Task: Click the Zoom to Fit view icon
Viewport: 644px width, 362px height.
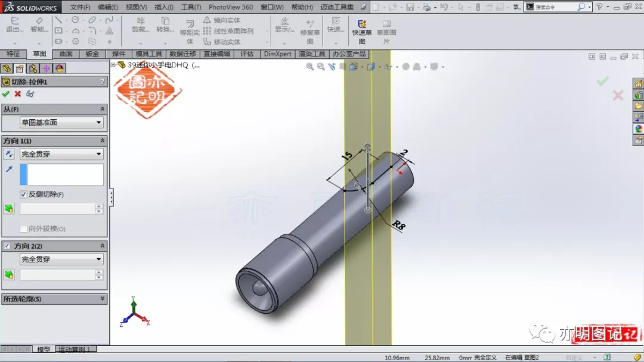Action: click(309, 67)
